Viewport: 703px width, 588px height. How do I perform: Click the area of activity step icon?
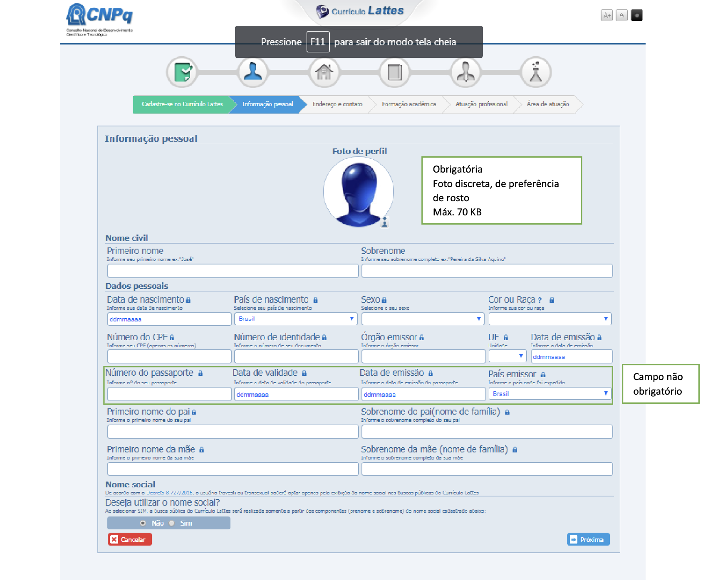pos(536,72)
